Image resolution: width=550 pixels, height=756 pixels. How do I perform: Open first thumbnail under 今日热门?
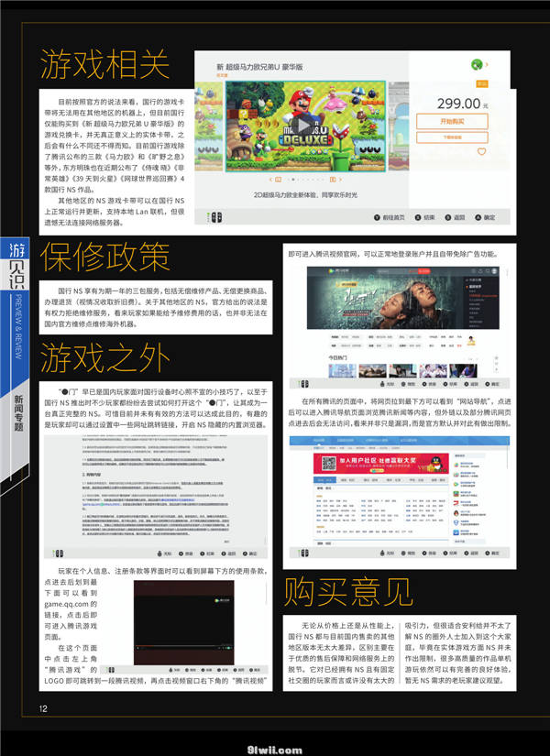(342, 371)
